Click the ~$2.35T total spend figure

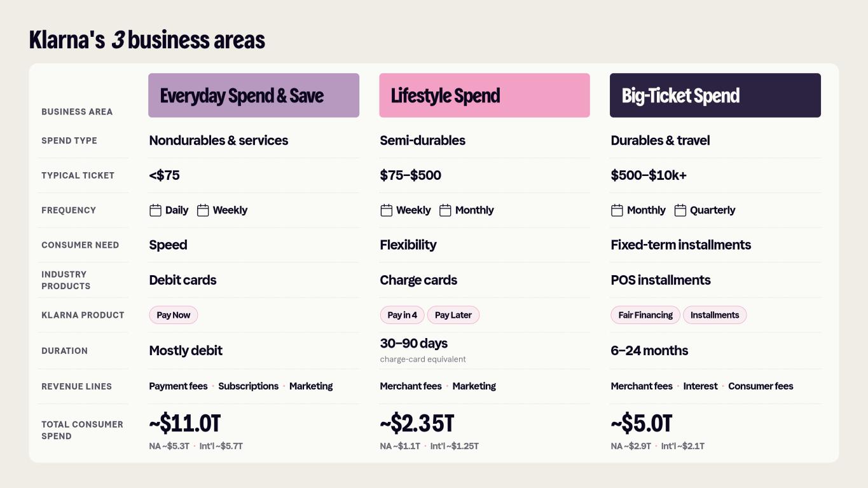click(417, 423)
